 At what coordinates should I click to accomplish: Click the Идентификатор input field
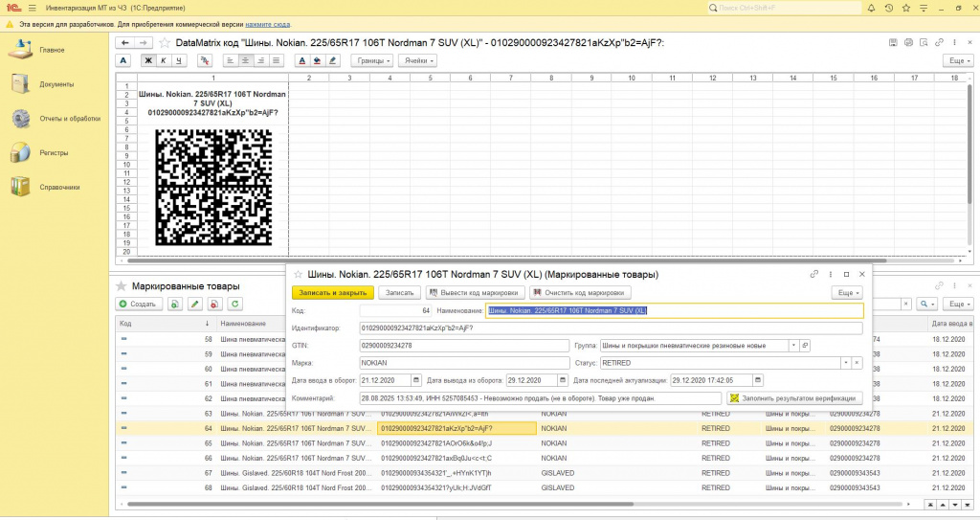click(x=611, y=328)
